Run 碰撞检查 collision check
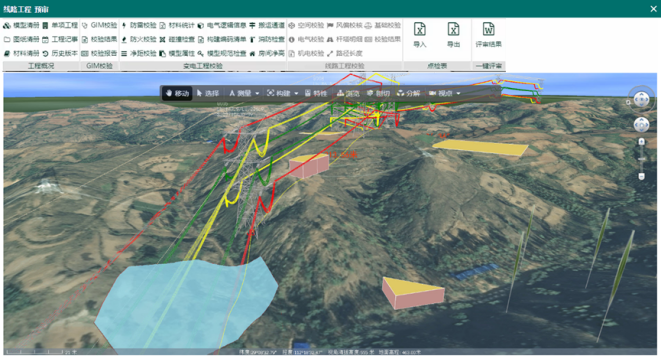 pos(177,39)
